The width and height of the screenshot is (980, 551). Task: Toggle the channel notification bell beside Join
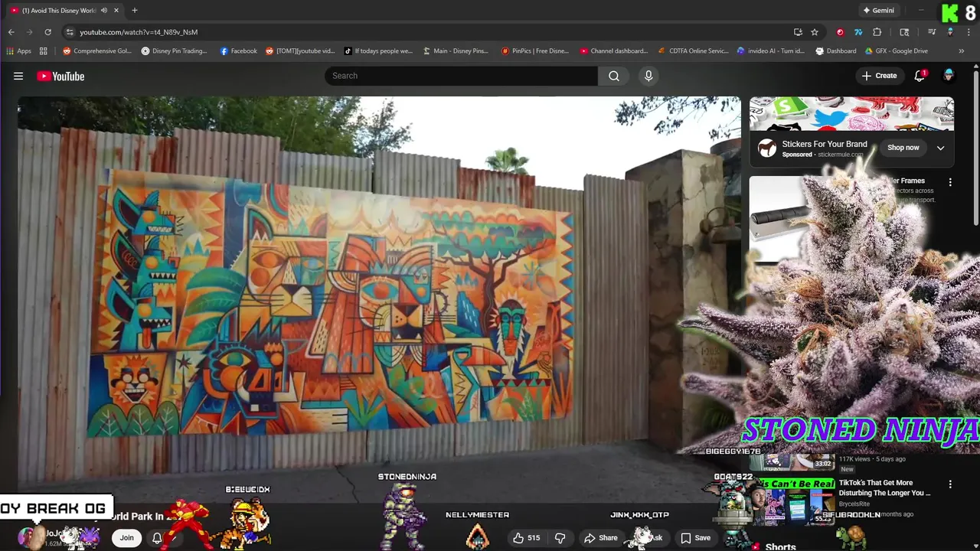(x=157, y=538)
